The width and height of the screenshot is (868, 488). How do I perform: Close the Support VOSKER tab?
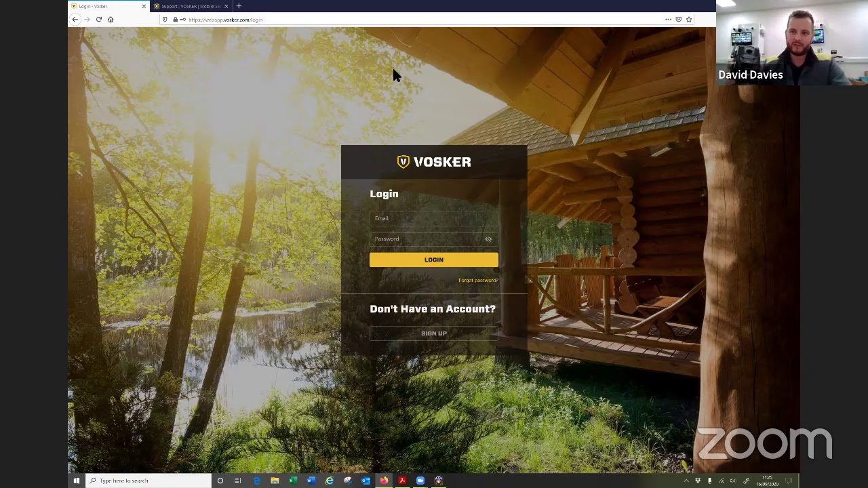226,6
